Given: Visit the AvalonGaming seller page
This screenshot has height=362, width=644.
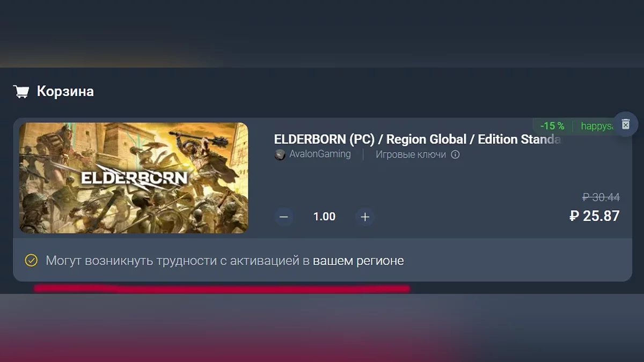Looking at the screenshot, I should coord(320,154).
